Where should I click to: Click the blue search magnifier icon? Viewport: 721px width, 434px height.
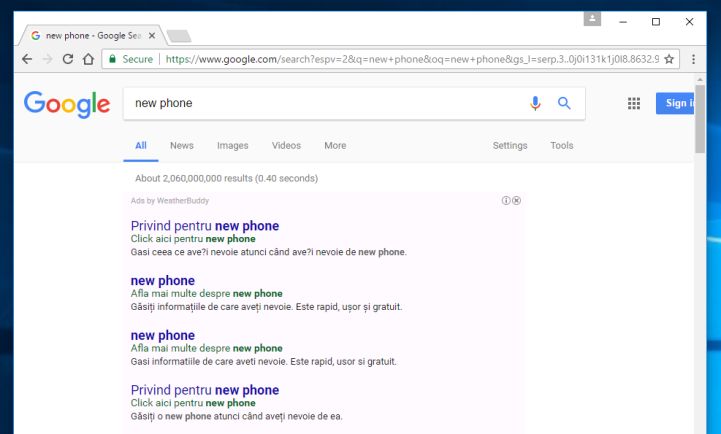point(564,103)
